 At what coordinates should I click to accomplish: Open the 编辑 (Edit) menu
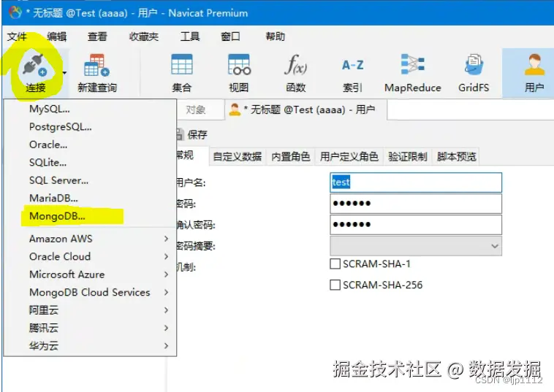(56, 36)
